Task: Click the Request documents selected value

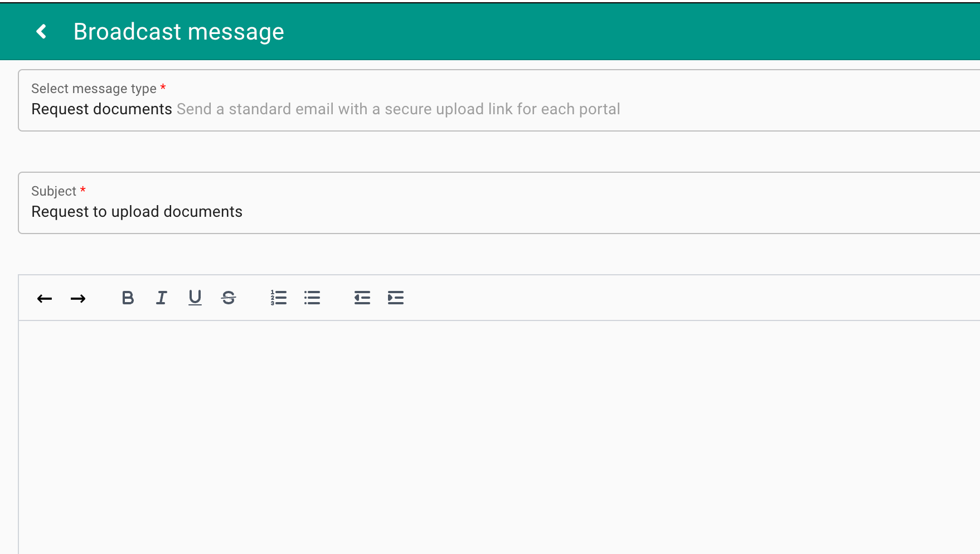Action: tap(101, 109)
